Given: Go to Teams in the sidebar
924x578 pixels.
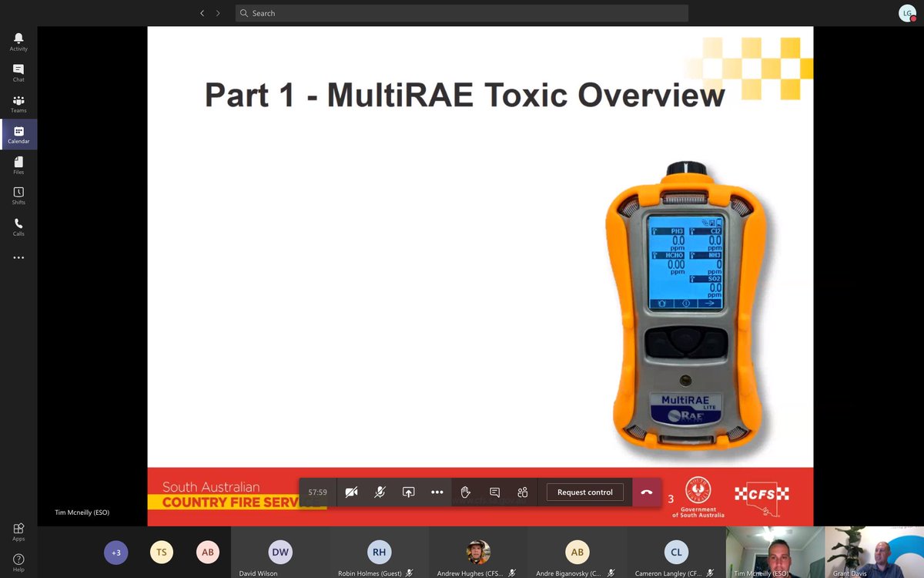Looking at the screenshot, I should click(x=18, y=104).
